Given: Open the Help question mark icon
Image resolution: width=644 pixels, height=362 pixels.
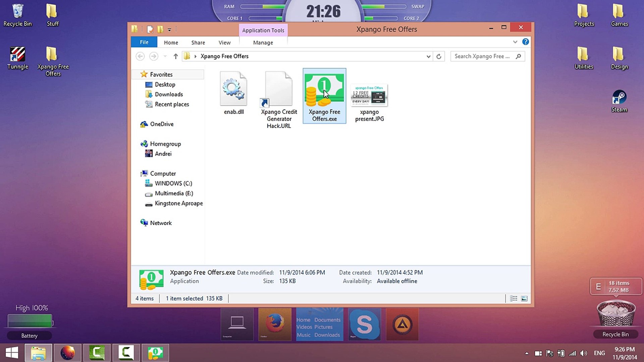Looking at the screenshot, I should tap(526, 42).
